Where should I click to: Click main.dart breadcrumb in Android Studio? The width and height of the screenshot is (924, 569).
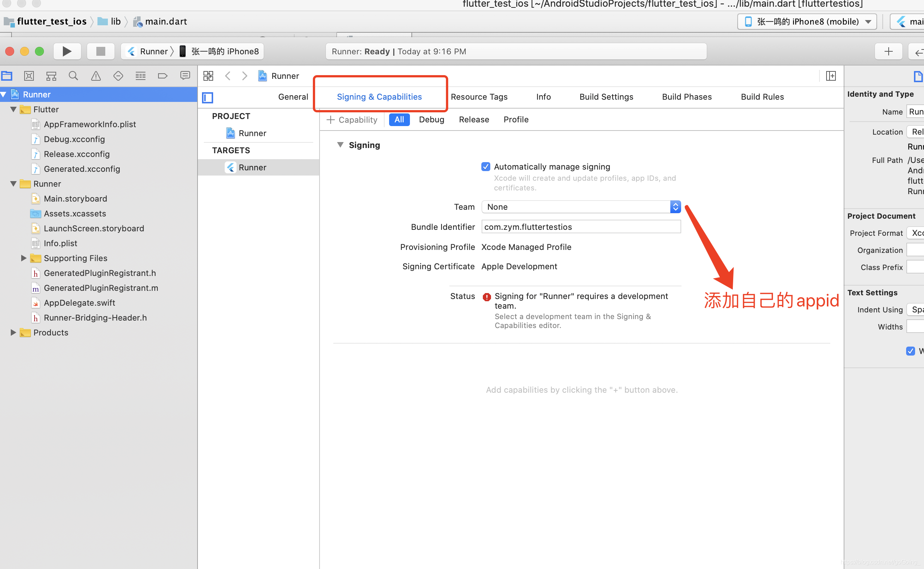click(x=161, y=22)
